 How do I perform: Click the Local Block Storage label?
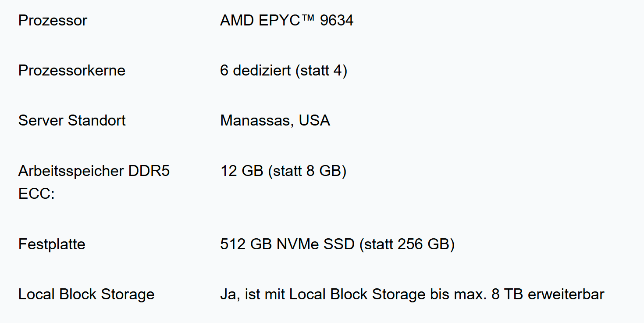[86, 294]
